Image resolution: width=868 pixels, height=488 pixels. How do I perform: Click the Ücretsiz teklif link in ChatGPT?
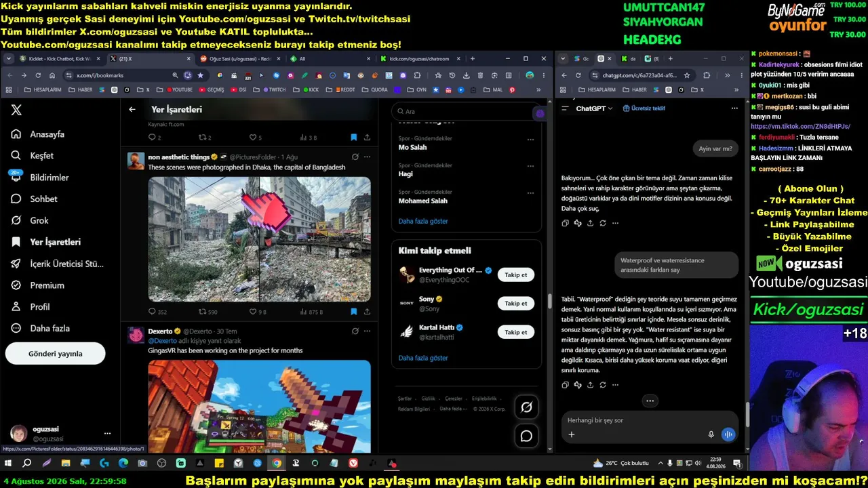(x=644, y=108)
